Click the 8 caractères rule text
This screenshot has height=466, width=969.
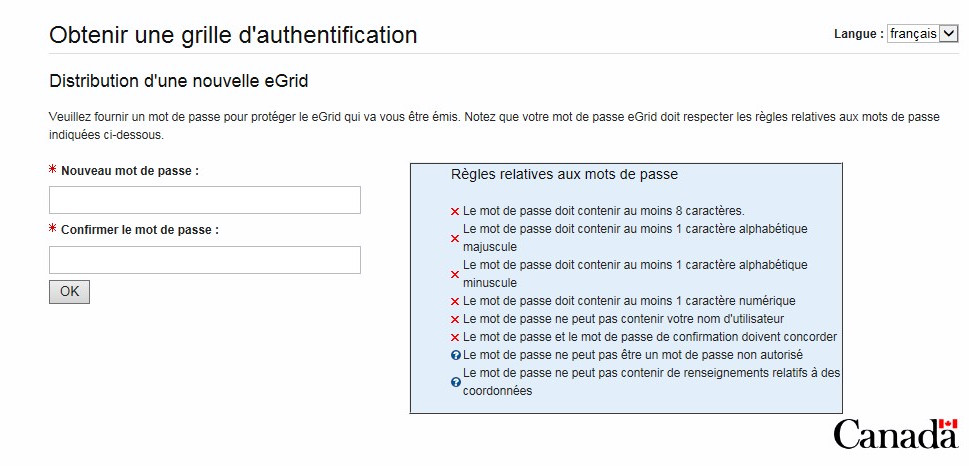[603, 211]
